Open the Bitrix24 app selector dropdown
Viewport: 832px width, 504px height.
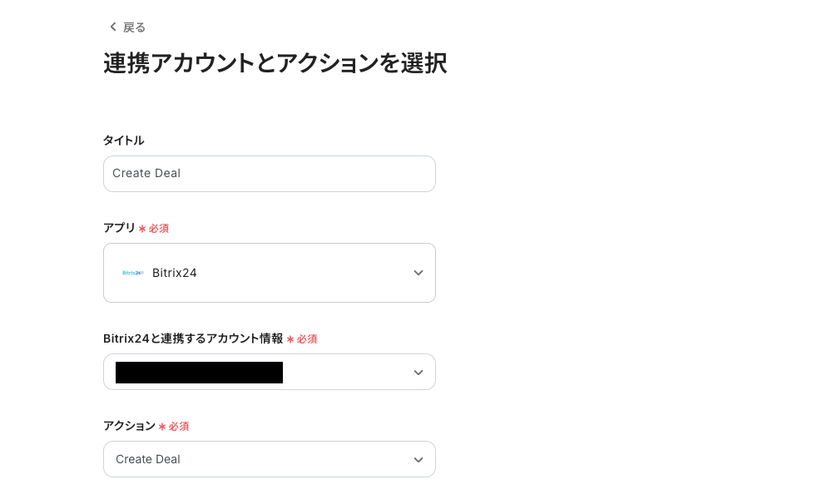[x=269, y=273]
